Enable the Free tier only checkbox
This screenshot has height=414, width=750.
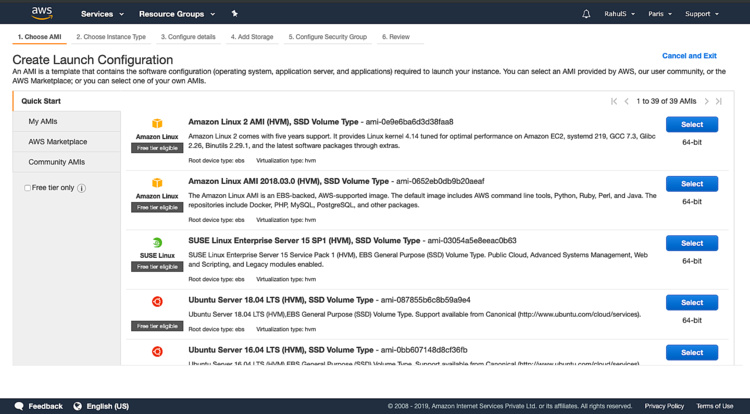pos(28,188)
